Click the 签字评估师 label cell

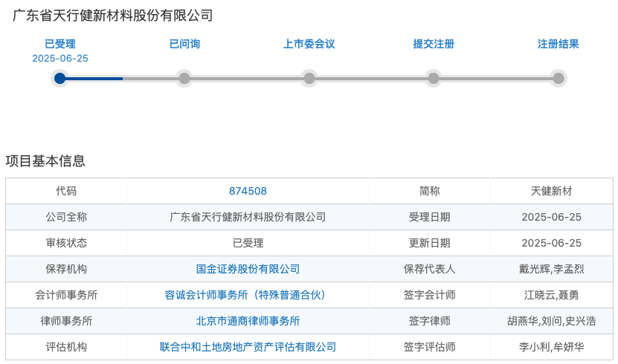pos(430,347)
